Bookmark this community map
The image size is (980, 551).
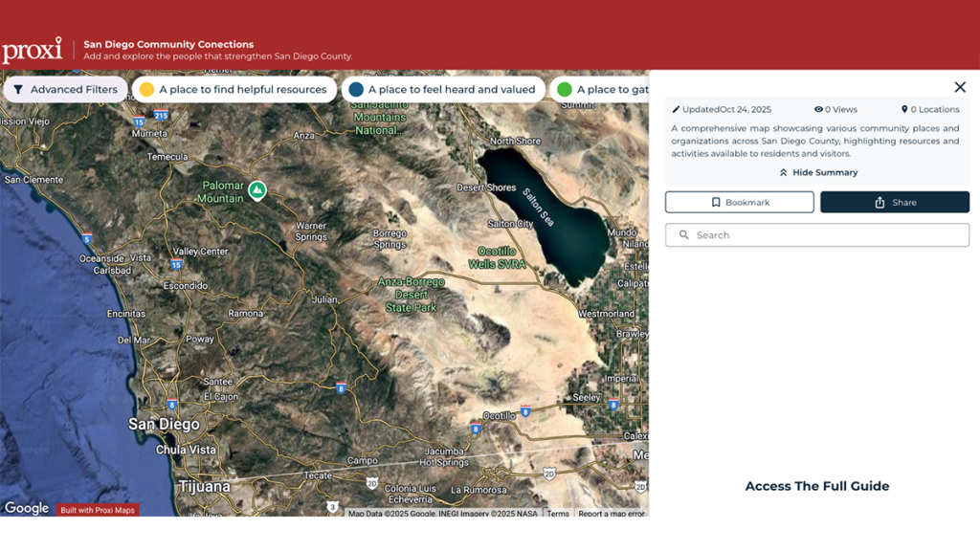(x=739, y=202)
